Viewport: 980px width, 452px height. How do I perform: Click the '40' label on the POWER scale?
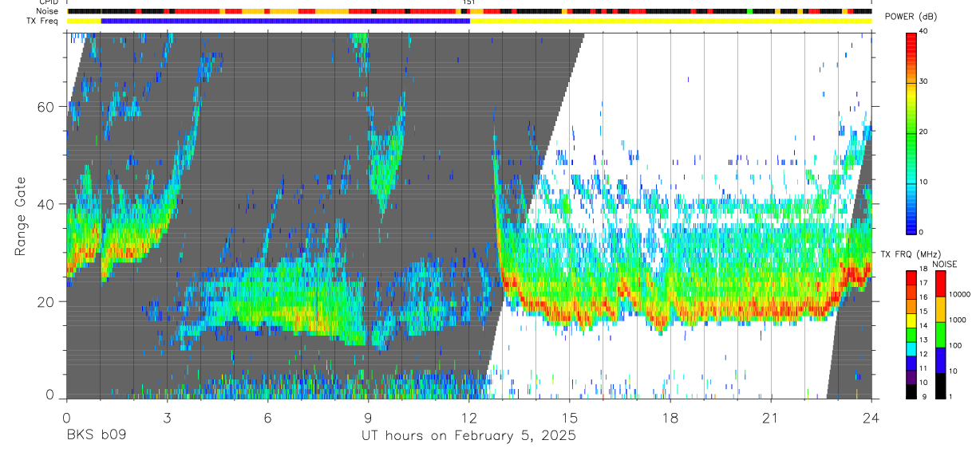click(923, 32)
